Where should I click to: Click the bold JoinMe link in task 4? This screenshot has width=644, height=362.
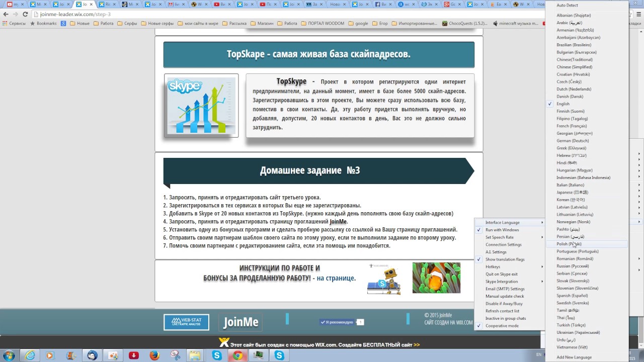[x=338, y=221]
